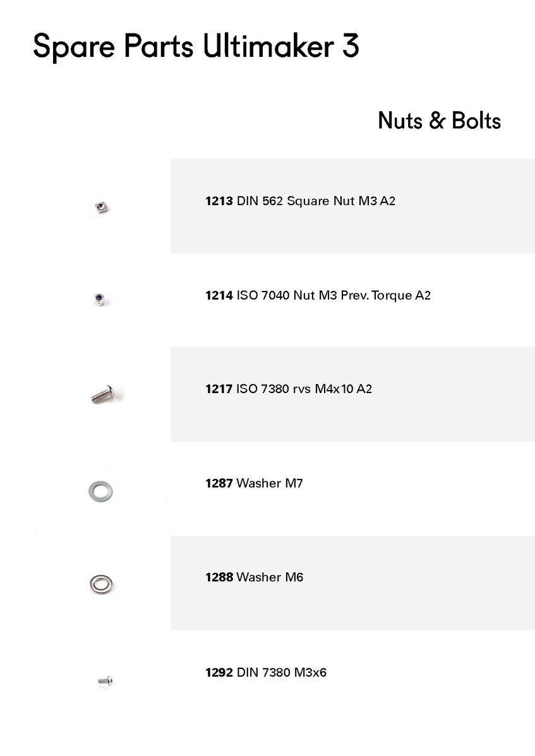The image size is (535, 756).
Task: Click the square nut M3 image
Action: pos(102,208)
